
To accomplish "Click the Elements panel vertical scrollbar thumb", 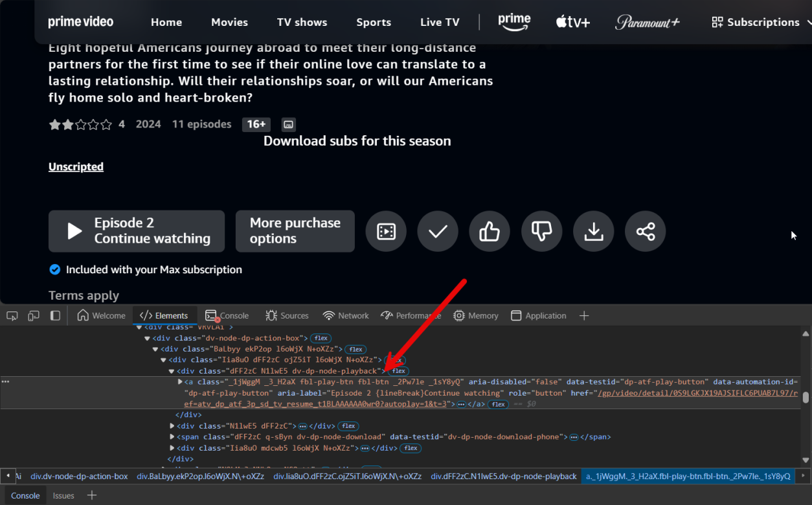I will point(806,398).
